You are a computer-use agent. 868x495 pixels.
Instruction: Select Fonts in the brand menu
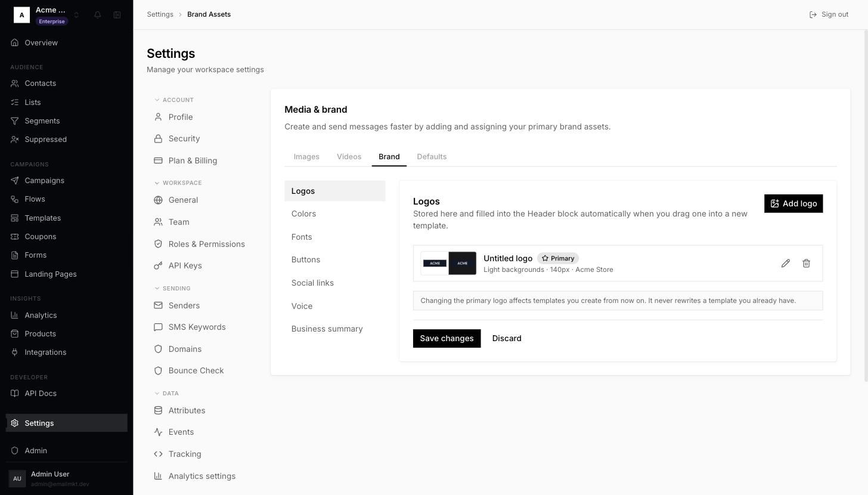[x=335, y=237]
